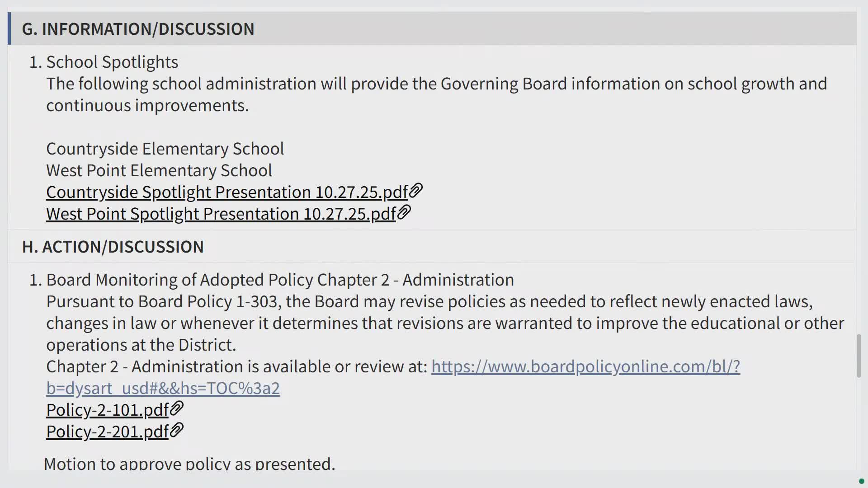This screenshot has width=868, height=488.
Task: Follow the boardpolicyonline.com Chapter 2 link
Action: point(585,366)
